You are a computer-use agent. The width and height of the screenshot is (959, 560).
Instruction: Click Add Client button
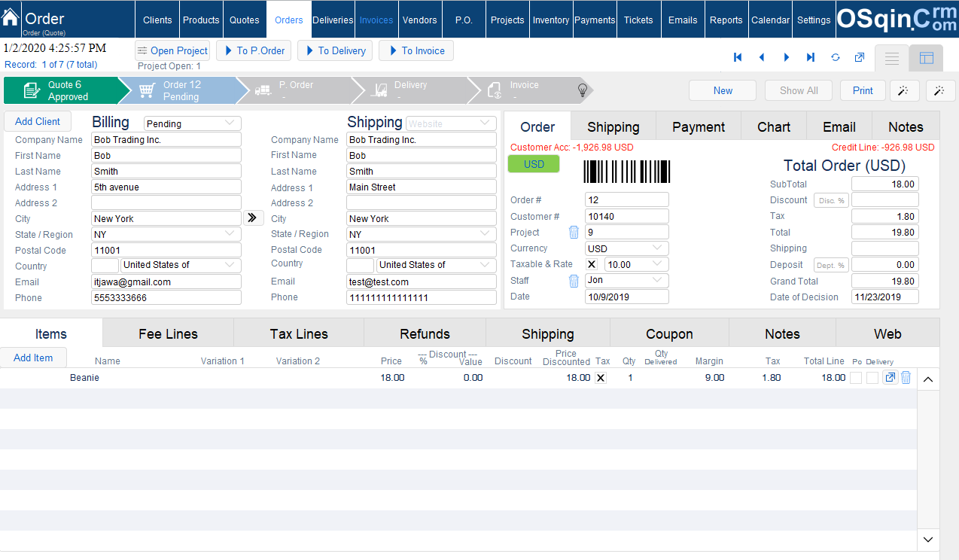pyautogui.click(x=38, y=121)
